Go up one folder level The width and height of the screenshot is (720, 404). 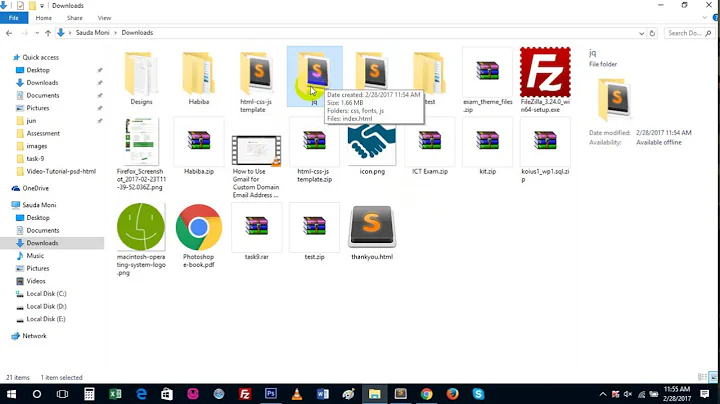[x=48, y=33]
